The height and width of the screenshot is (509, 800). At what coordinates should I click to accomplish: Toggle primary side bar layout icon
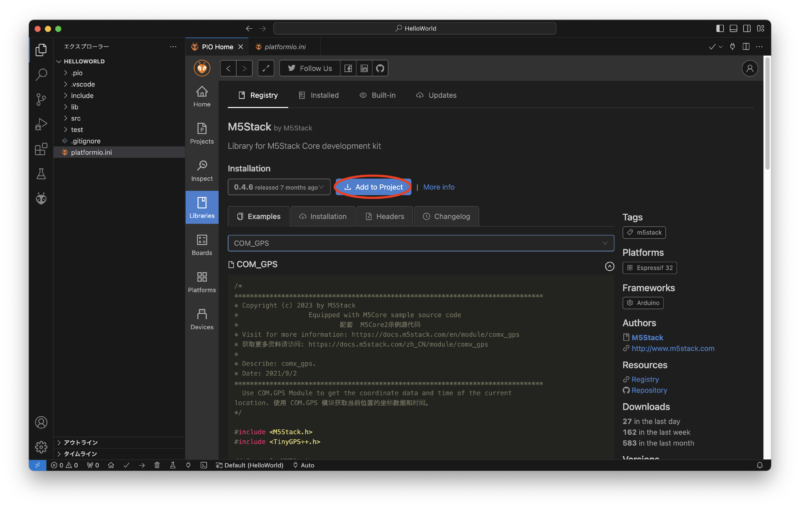[720, 29]
